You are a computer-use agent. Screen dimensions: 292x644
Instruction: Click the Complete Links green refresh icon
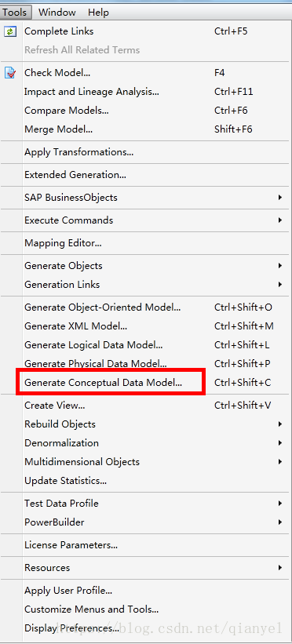pyautogui.click(x=10, y=31)
